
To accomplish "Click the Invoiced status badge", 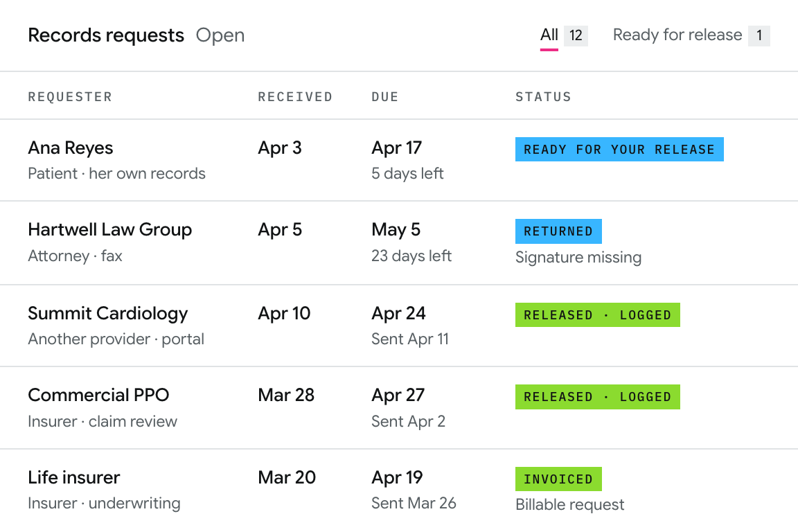I will pyautogui.click(x=558, y=479).
